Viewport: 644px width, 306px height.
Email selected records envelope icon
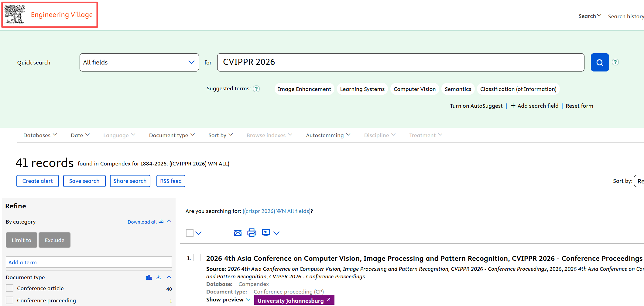click(x=238, y=233)
